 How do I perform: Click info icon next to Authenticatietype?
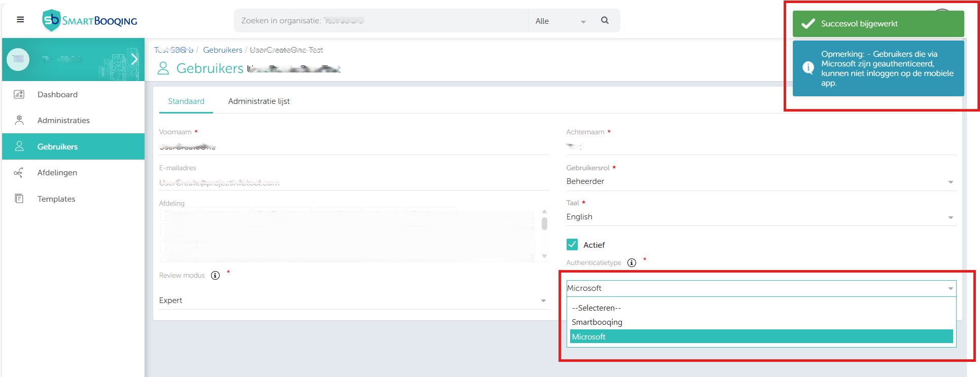(x=632, y=262)
